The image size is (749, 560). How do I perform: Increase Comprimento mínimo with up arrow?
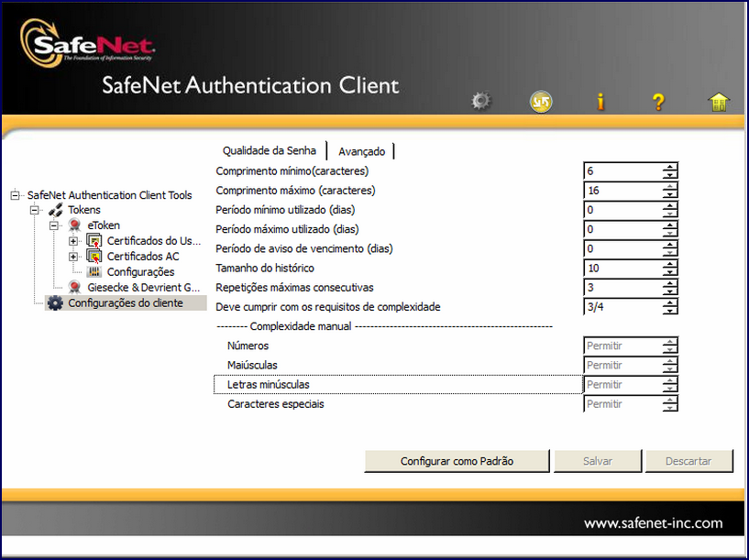[x=670, y=167]
